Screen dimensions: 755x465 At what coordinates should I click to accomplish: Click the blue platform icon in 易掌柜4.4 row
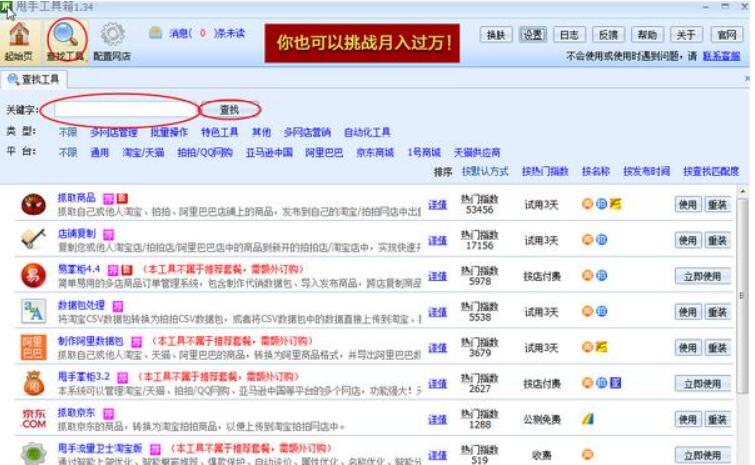click(x=601, y=275)
